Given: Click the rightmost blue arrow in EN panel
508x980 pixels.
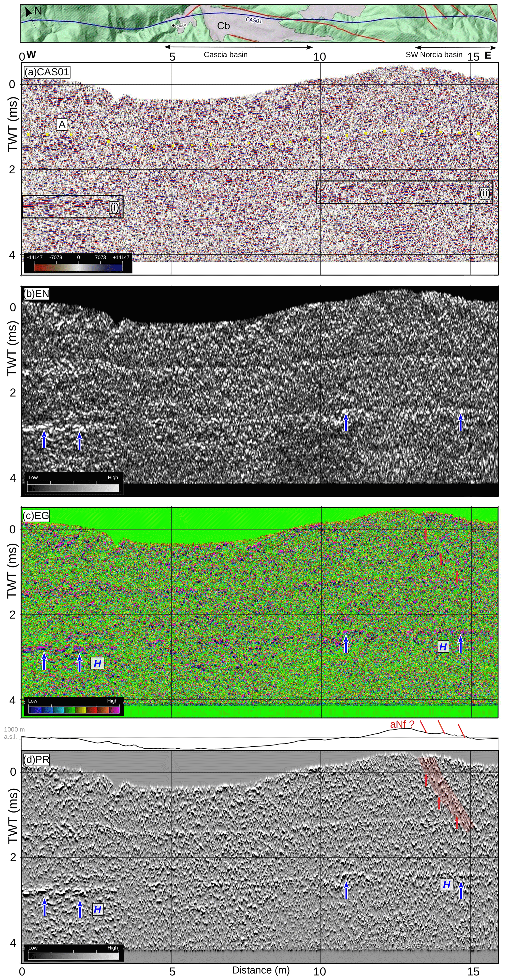Looking at the screenshot, I should pos(461,422).
